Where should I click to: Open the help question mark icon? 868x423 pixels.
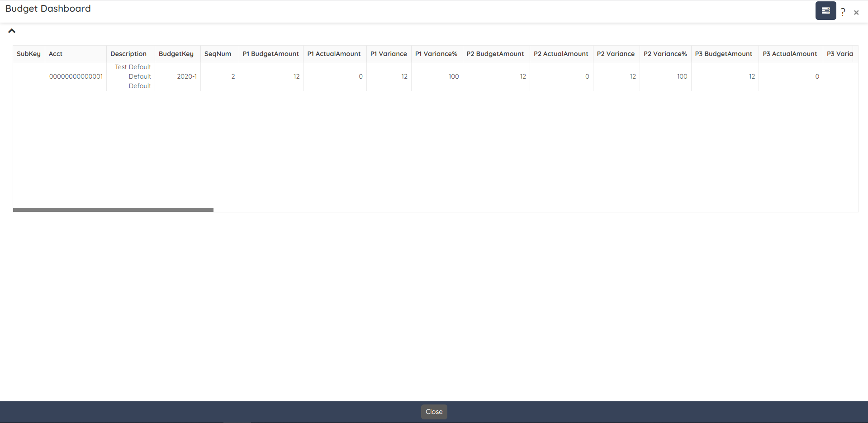tap(843, 12)
